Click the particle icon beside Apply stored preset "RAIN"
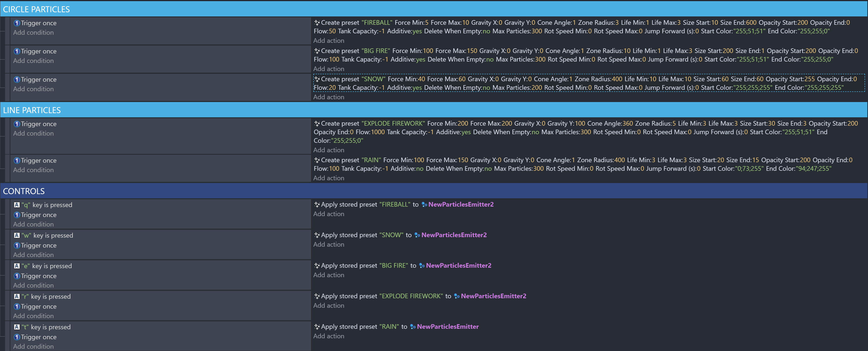The image size is (868, 351). [317, 327]
